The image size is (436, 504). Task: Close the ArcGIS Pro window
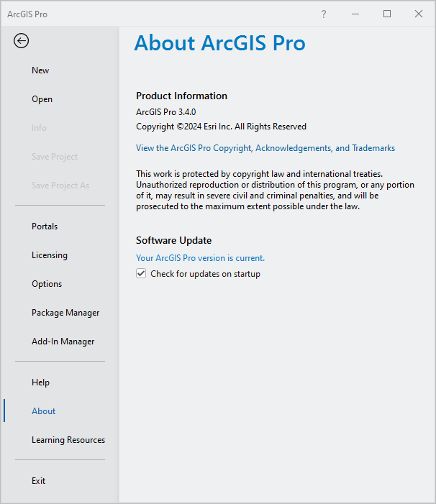419,14
